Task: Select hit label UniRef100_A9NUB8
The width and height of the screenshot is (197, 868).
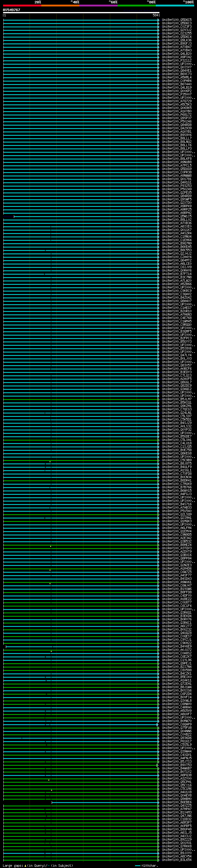Action: tap(177, 162)
